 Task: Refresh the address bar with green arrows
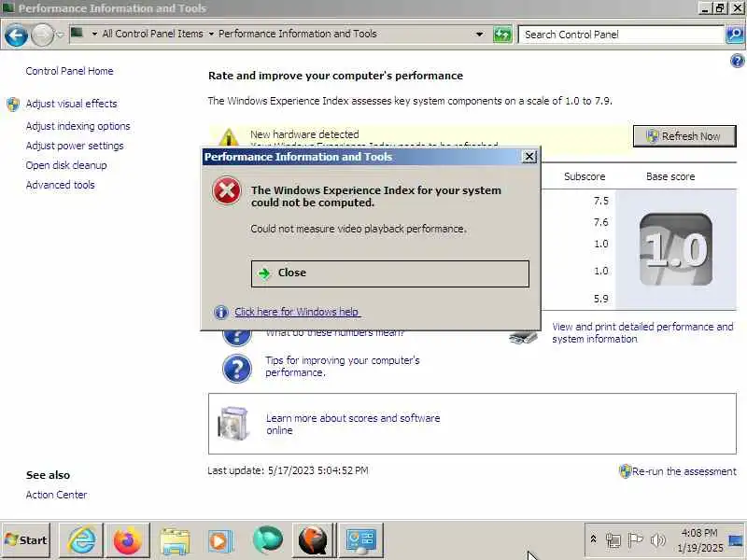pyautogui.click(x=502, y=35)
